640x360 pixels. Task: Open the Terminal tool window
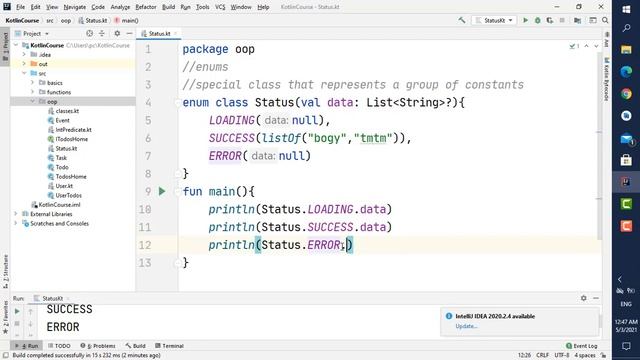click(x=169, y=346)
